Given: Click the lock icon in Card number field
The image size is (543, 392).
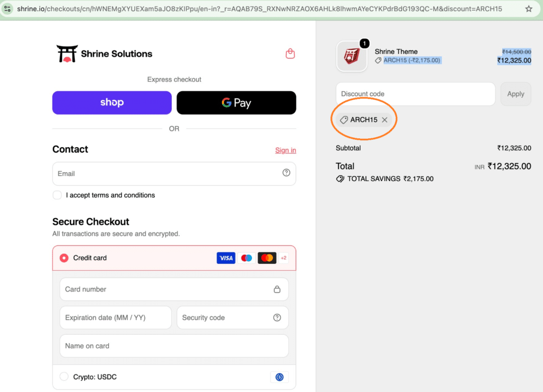Looking at the screenshot, I should tap(277, 289).
